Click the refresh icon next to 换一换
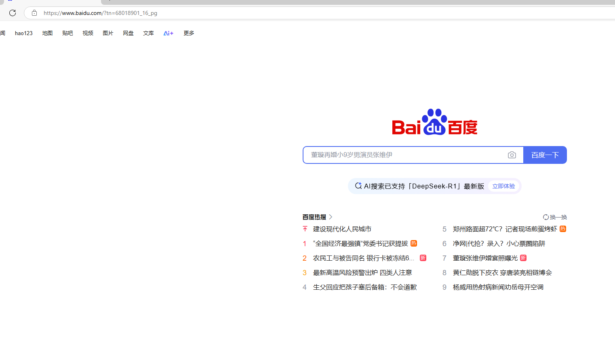 point(546,217)
